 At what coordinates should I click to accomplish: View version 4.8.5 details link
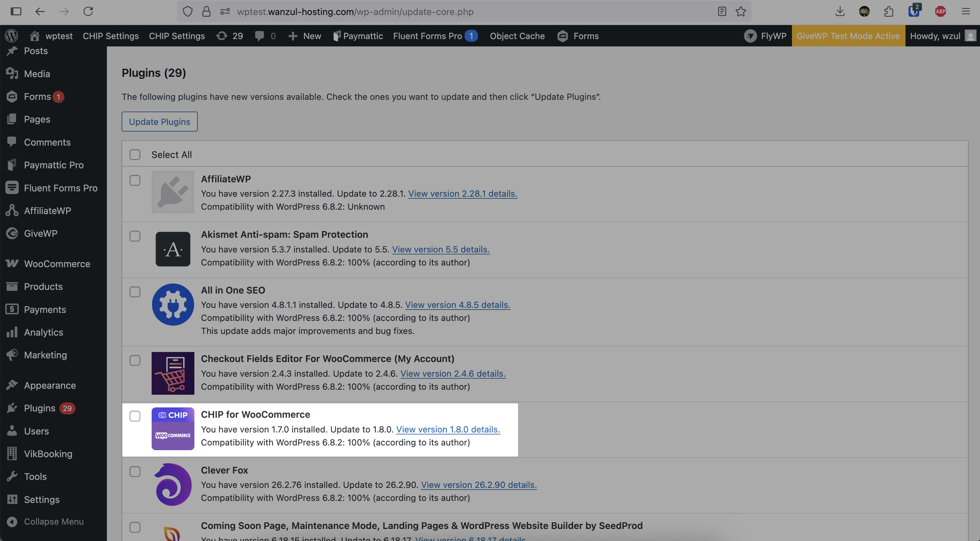coord(458,305)
